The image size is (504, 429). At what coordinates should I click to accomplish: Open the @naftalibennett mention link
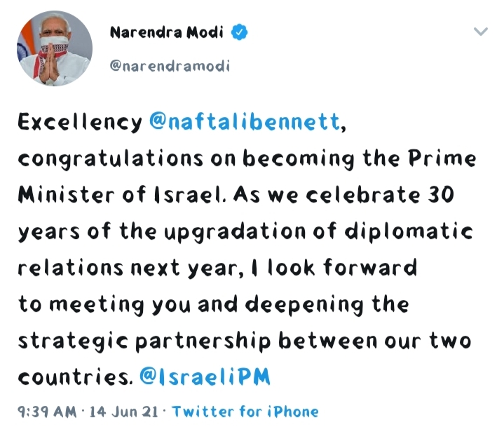pyautogui.click(x=245, y=122)
